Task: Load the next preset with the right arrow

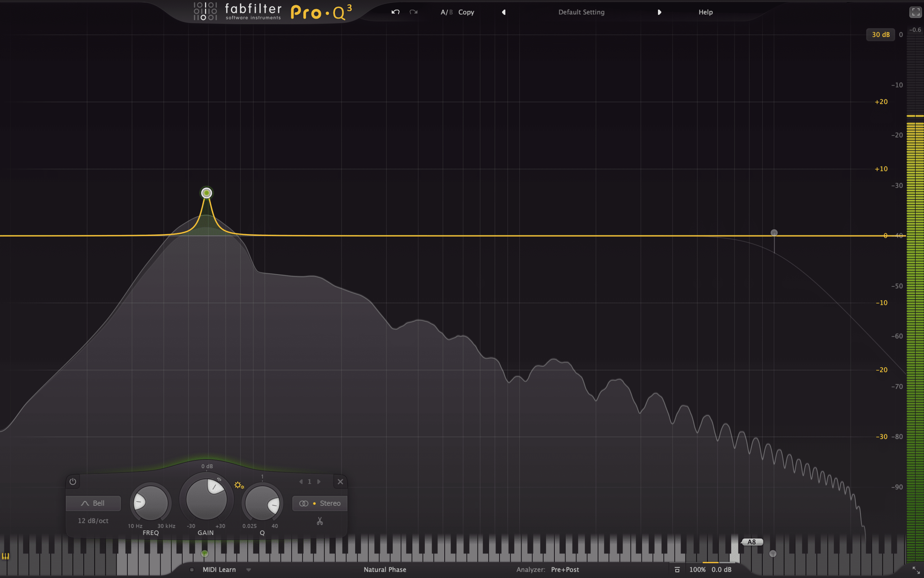Action: click(659, 12)
